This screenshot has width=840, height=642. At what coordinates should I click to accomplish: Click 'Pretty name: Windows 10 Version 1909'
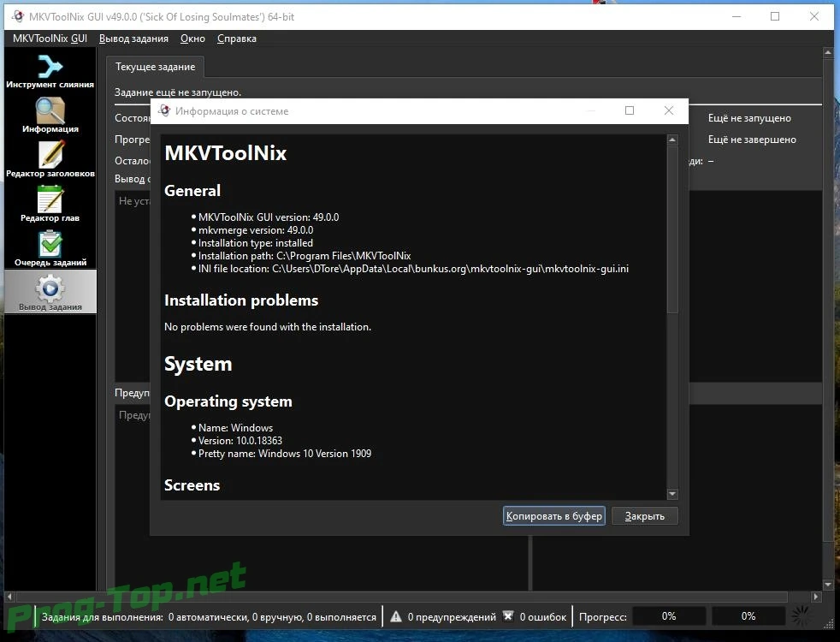pyautogui.click(x=285, y=454)
